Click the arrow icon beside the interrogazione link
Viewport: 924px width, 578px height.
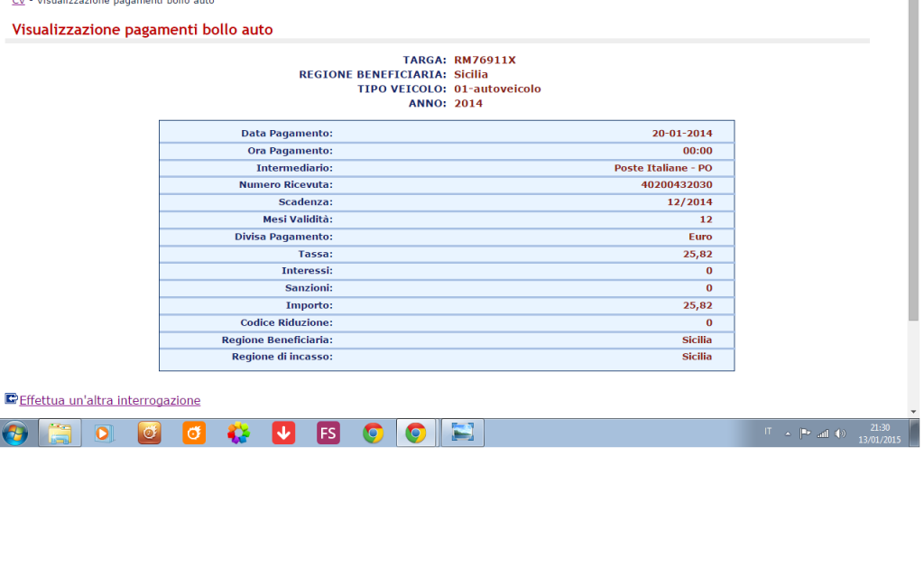coord(11,399)
